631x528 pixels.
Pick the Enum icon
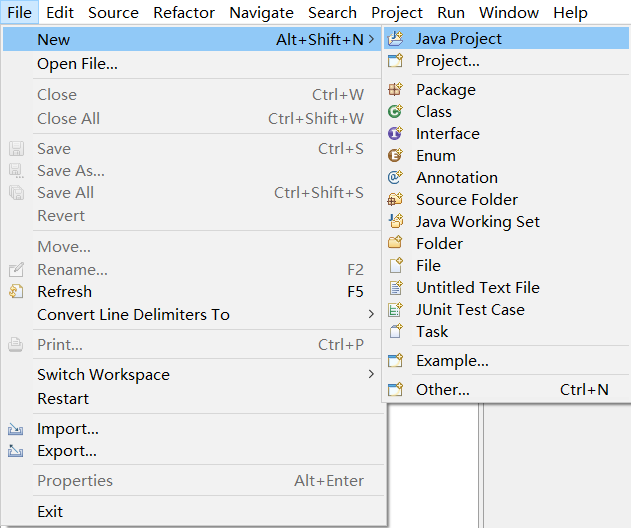[x=395, y=155]
